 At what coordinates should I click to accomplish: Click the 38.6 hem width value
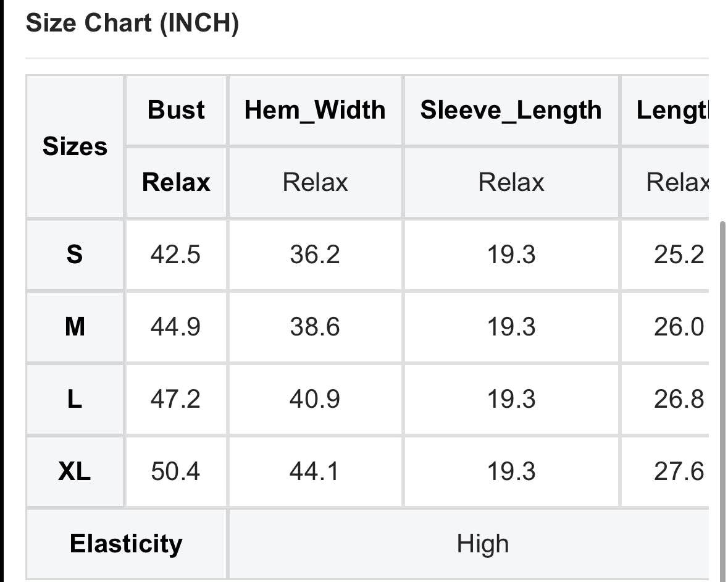coord(316,327)
